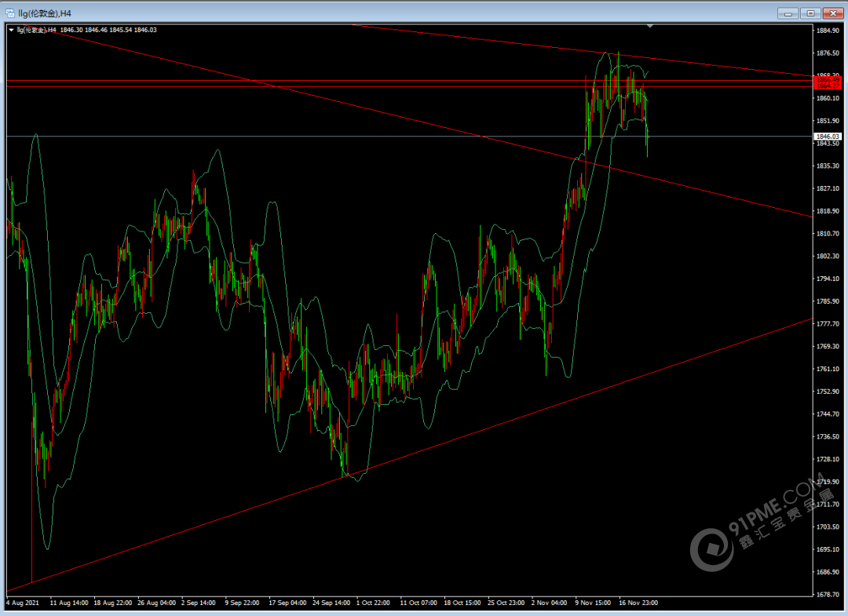
Task: Click the grey chart shift triangle marker
Action: tap(649, 27)
